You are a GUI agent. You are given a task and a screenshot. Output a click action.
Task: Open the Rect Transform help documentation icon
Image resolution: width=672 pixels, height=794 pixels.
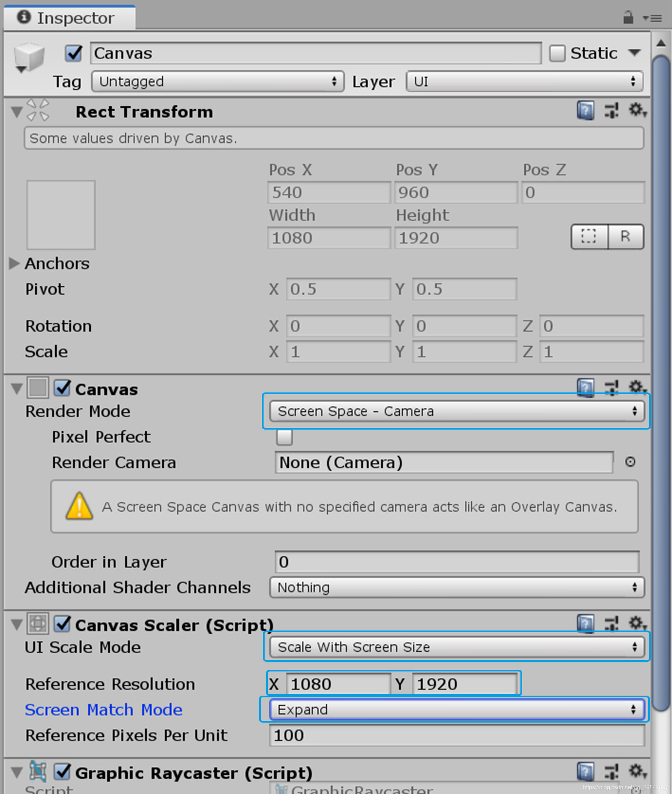(x=586, y=111)
